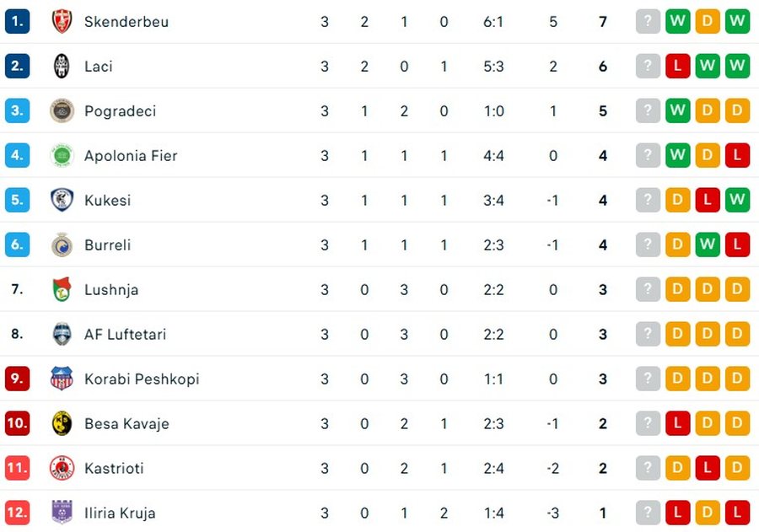Click the Lushnja team logo
The width and height of the screenshot is (759, 532).
click(x=62, y=289)
